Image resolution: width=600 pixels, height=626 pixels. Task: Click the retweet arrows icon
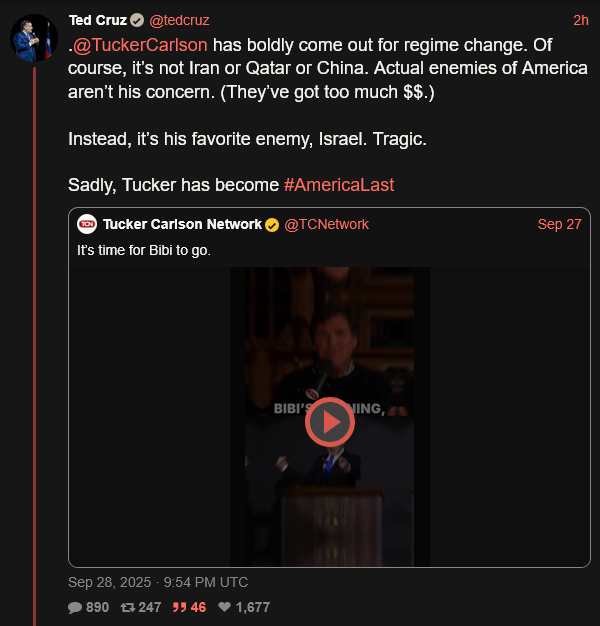(x=127, y=607)
